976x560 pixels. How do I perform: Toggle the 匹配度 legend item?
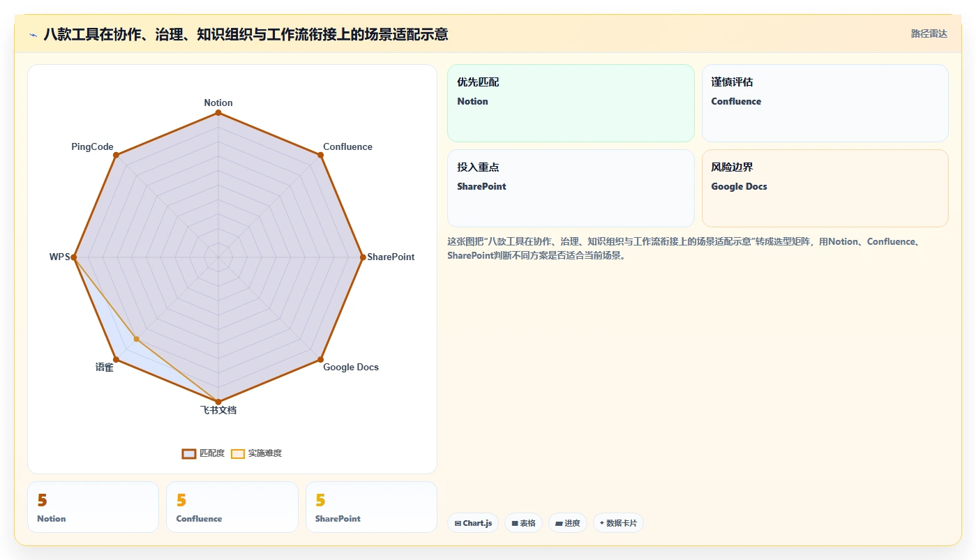click(x=204, y=453)
